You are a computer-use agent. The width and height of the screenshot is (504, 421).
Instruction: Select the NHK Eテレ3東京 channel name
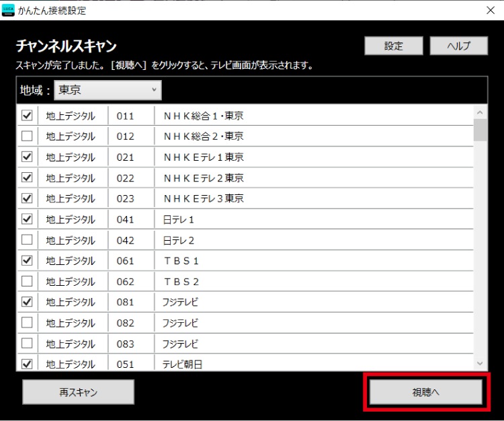(203, 199)
